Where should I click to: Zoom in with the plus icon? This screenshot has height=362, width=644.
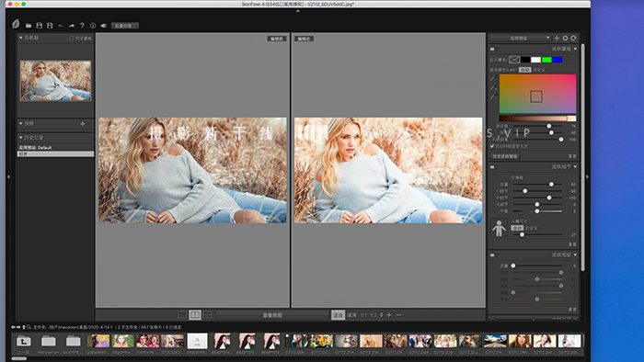click(389, 315)
